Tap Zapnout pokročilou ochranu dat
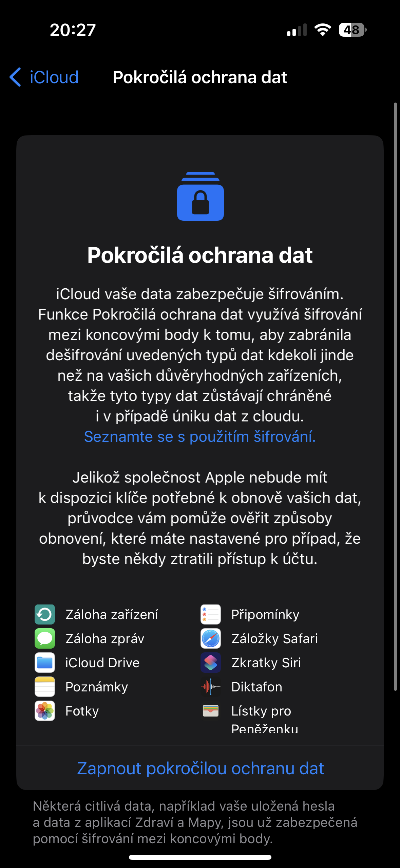Viewport: 400px width, 868px height. pos(200,768)
